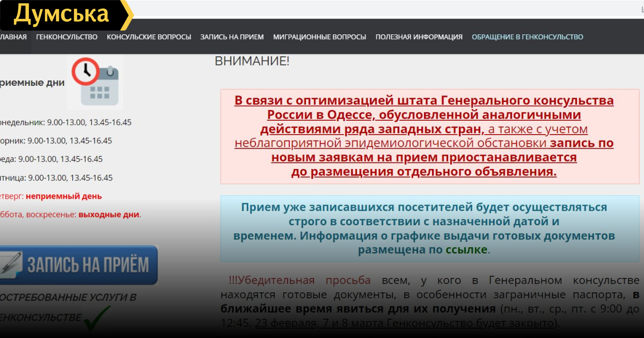Click red 'выходные дни' text
This screenshot has width=644, height=338.
click(x=109, y=215)
